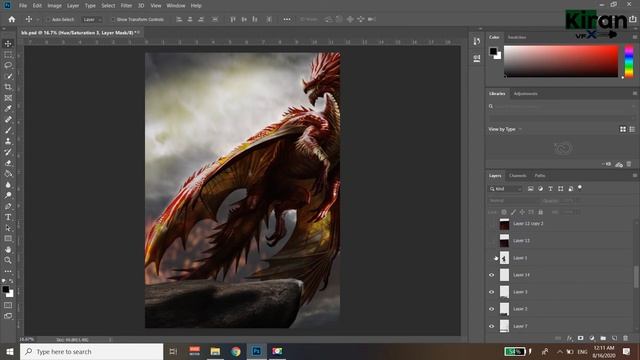Switch to the Swatches tab

point(517,37)
